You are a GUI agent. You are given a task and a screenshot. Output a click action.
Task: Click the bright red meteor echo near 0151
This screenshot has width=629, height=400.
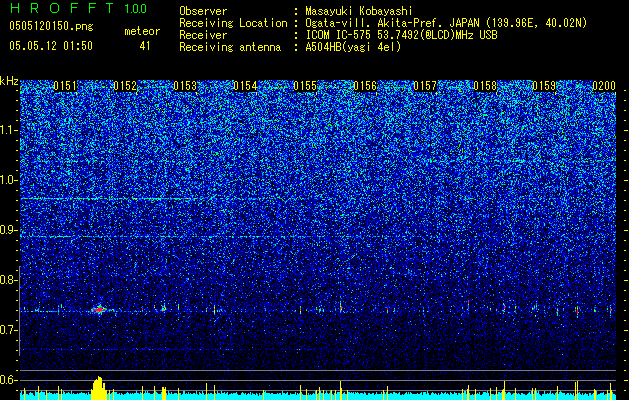pos(99,310)
